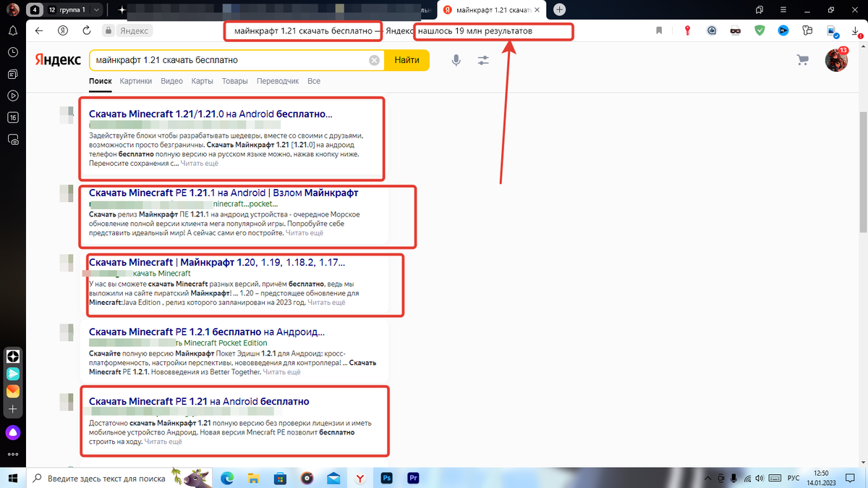
Task: Open the red password key extension
Action: point(688,31)
